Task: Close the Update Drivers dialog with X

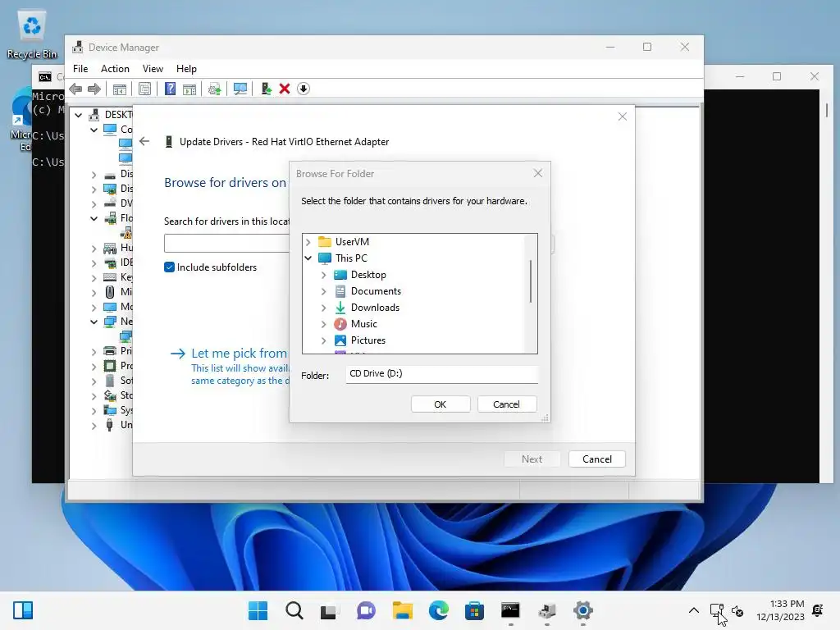Action: [x=622, y=116]
